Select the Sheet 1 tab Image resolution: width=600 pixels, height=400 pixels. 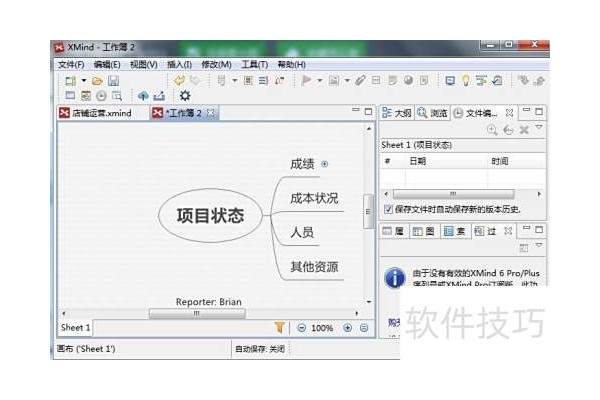click(75, 328)
